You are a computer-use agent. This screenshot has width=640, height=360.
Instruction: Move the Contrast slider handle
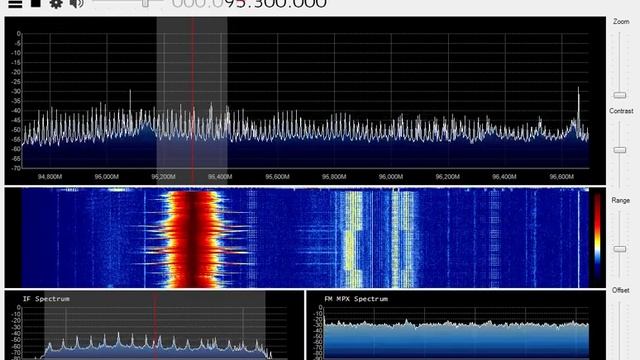pyautogui.click(x=620, y=150)
